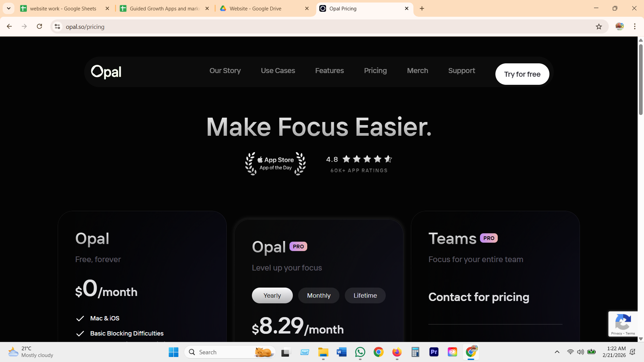Open WhatsApp from the taskbar
The width and height of the screenshot is (644, 362).
click(x=360, y=352)
